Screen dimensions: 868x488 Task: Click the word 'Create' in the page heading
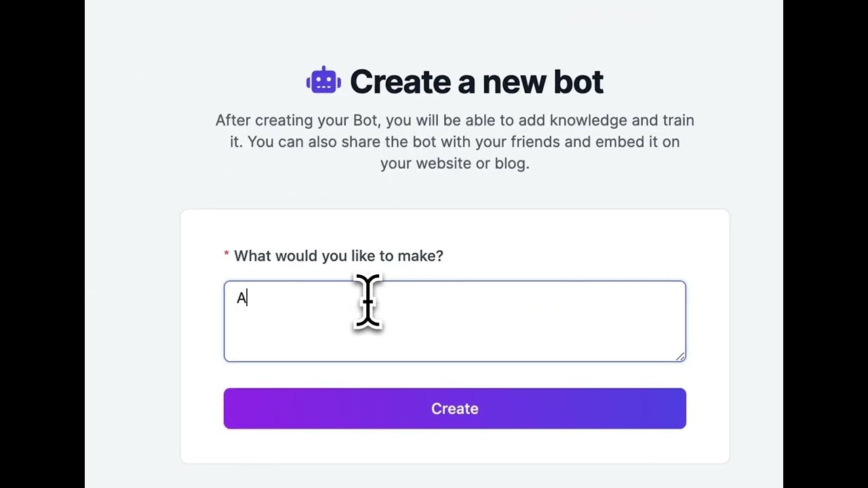point(399,82)
